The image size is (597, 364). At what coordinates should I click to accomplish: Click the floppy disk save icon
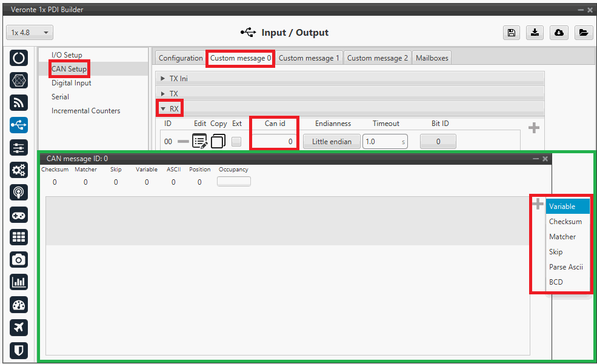tap(512, 33)
